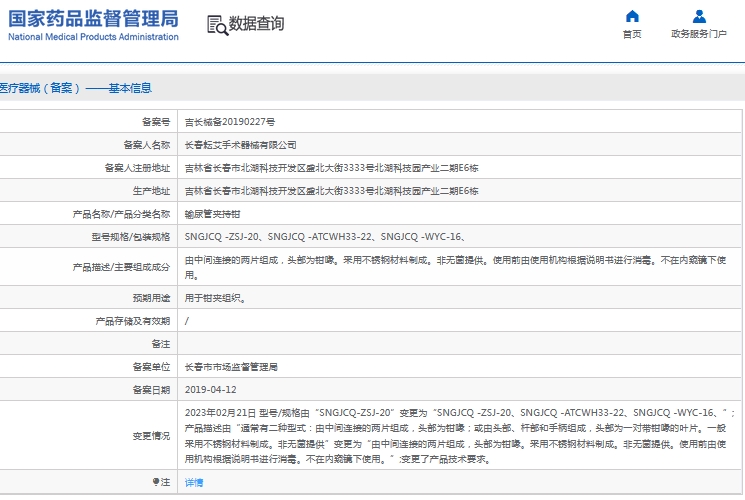745x500 pixels.
Task: Click the 变更情况 text starting with 2023年02月21日
Action: (459, 436)
